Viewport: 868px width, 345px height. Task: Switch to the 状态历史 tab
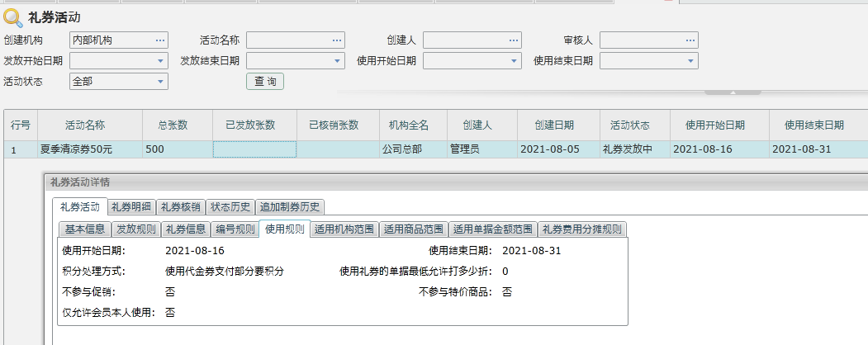[x=231, y=207]
